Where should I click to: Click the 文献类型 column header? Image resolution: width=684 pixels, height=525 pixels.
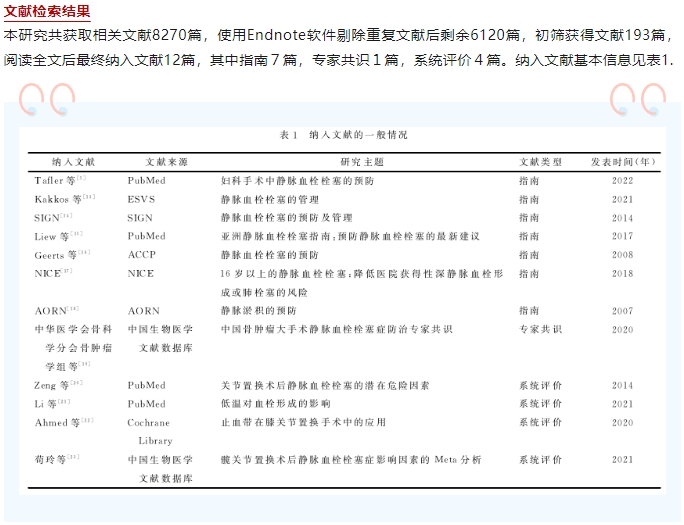[x=541, y=160]
